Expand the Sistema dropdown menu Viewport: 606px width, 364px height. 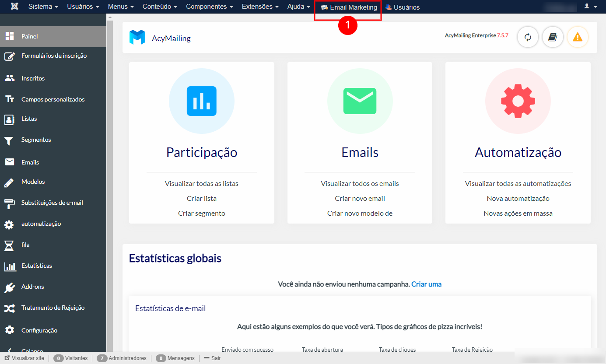coord(43,7)
